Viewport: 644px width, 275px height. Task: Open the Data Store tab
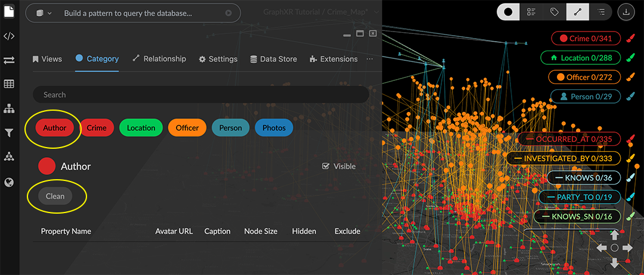pyautogui.click(x=274, y=59)
